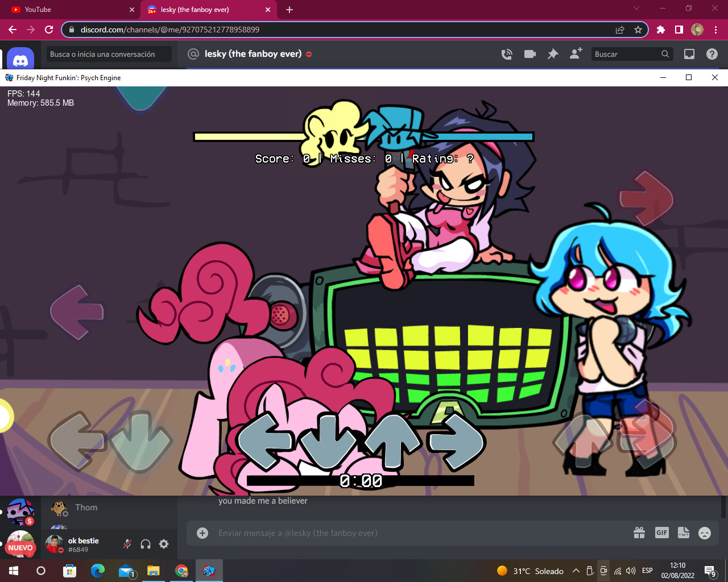Viewport: 728px width, 582px height.
Task: Open the Windows Start menu
Action: [14, 571]
